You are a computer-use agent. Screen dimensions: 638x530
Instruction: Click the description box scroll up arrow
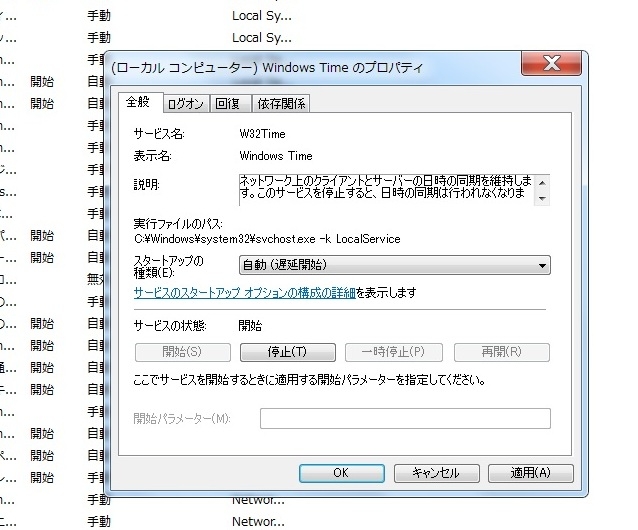pyautogui.click(x=542, y=183)
